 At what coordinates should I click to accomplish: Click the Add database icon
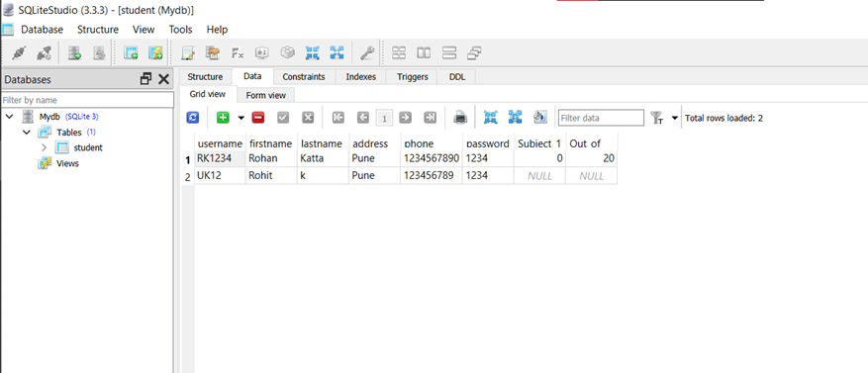(75, 53)
